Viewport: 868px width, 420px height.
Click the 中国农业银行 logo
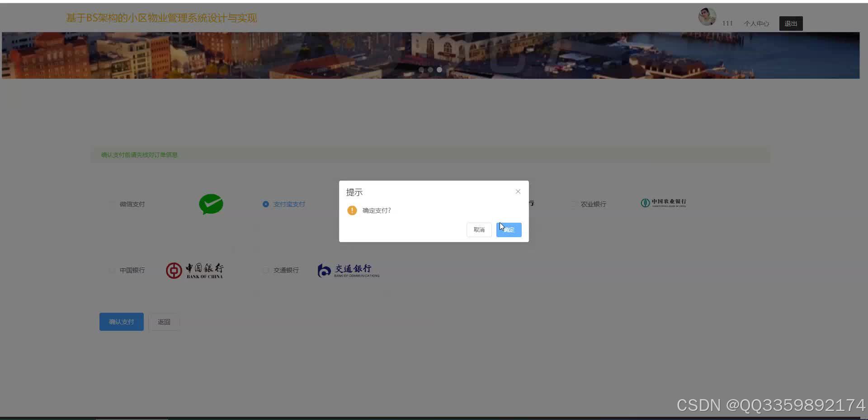click(663, 203)
